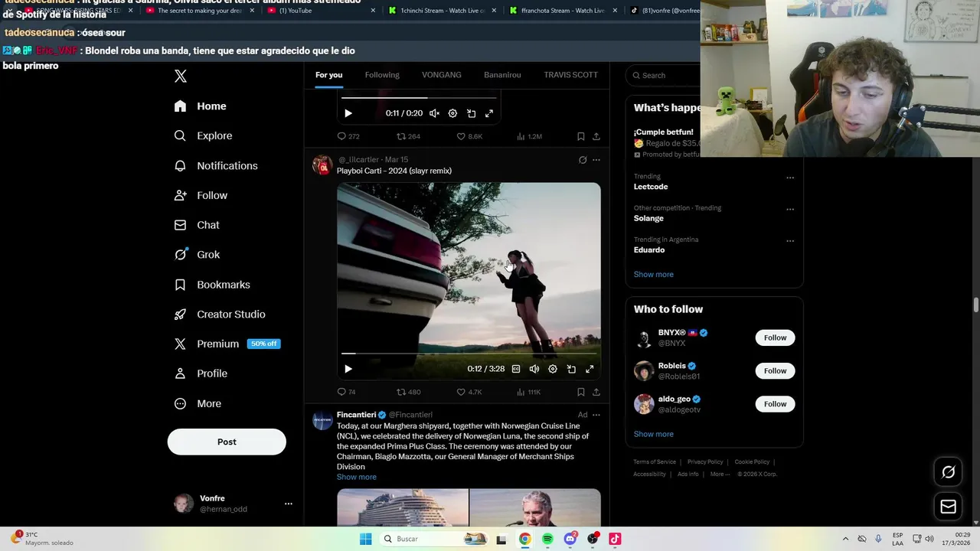The height and width of the screenshot is (551, 980).
Task: Follow aldo_geo account
Action: [x=775, y=404]
